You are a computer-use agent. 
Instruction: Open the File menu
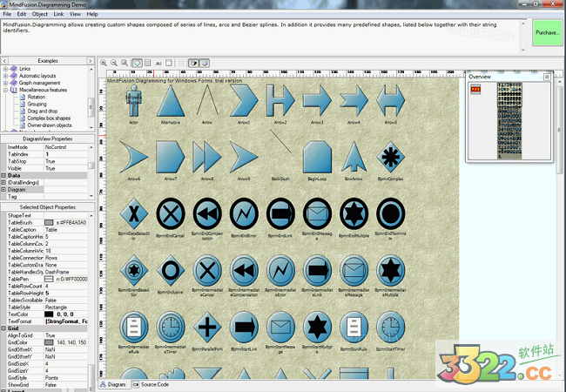pos(7,14)
